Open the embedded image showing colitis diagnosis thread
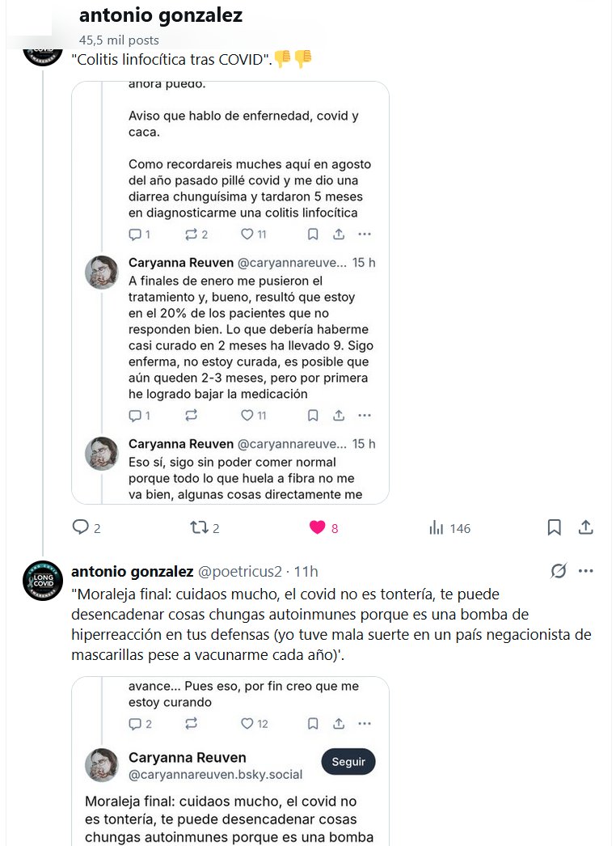 (x=230, y=291)
